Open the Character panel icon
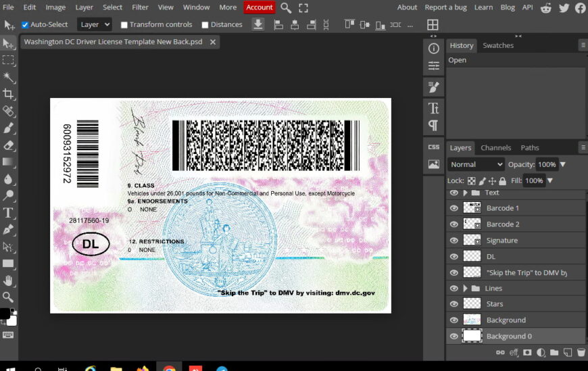This screenshot has width=588, height=371. coord(433,108)
